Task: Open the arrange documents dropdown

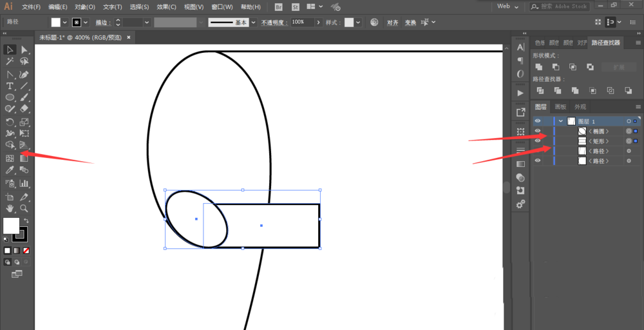Action: (x=315, y=7)
